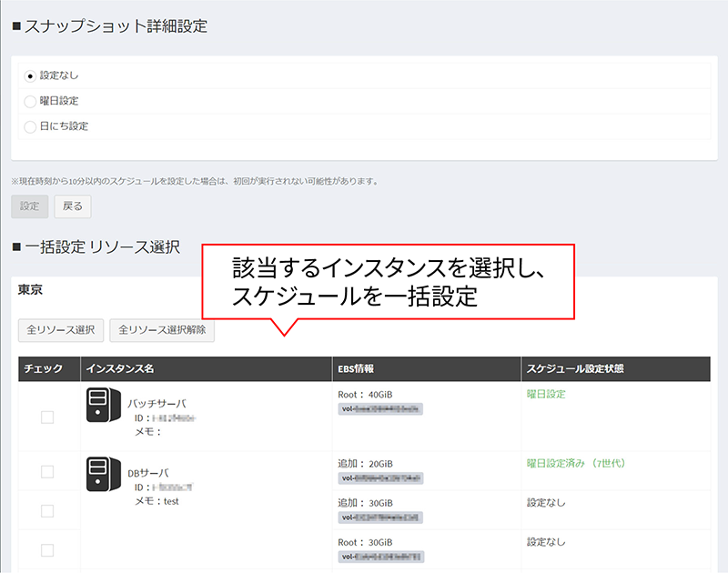Tick the checkbox for the 追加 20GiB volume

tap(47, 471)
